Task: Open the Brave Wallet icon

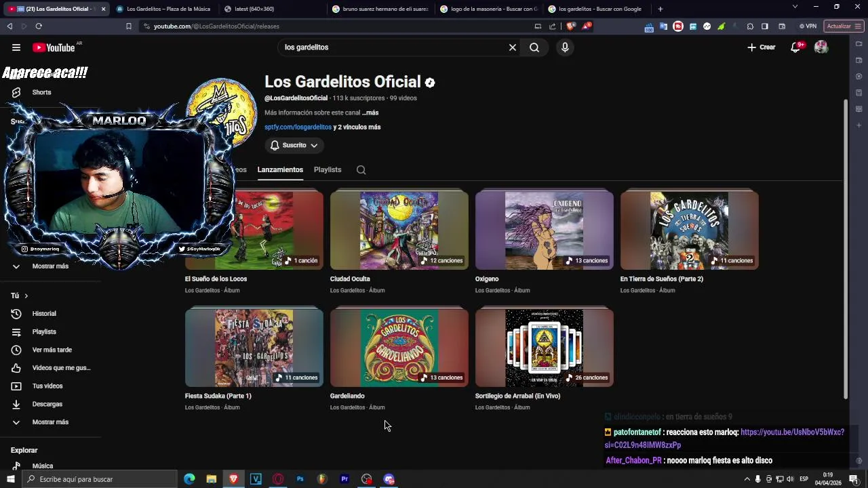Action: tap(782, 26)
